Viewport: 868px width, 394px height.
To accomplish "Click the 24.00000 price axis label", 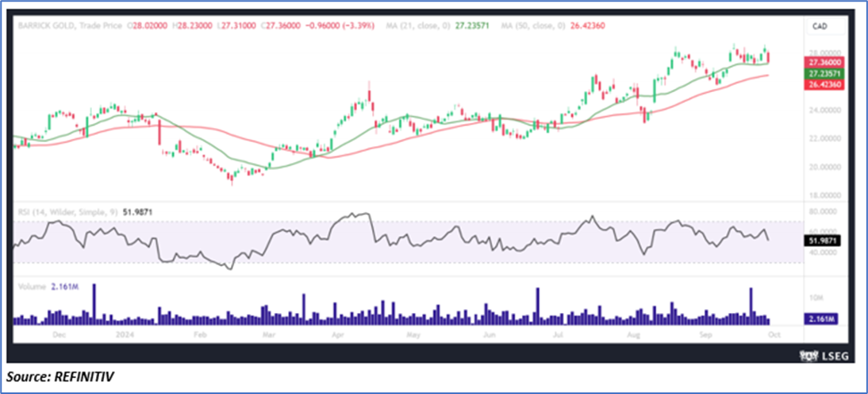I will pos(825,111).
